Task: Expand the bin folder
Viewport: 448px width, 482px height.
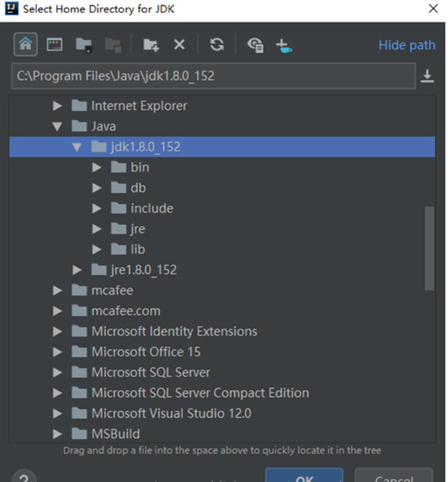Action: tap(96, 167)
